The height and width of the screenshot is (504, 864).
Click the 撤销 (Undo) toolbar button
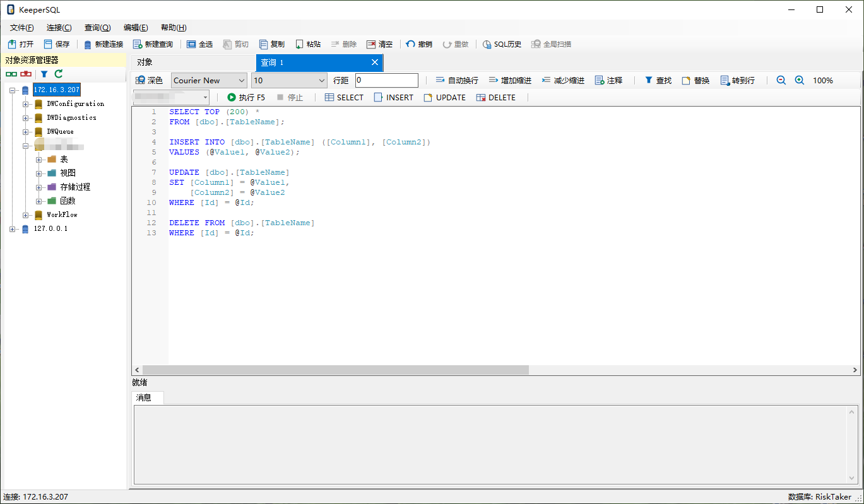[419, 44]
